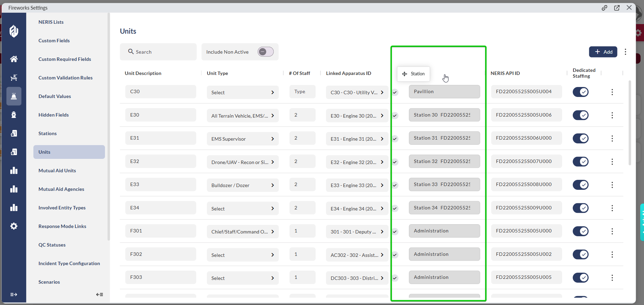This screenshot has width=644, height=305.
Task: Open the more options menu beside Add
Action: click(x=625, y=52)
